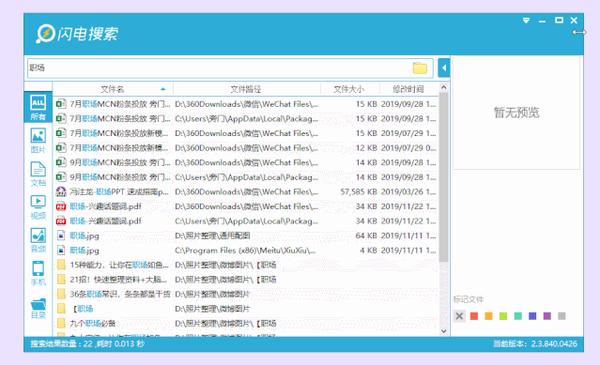Sort results by the 文件名 column

pos(112,89)
